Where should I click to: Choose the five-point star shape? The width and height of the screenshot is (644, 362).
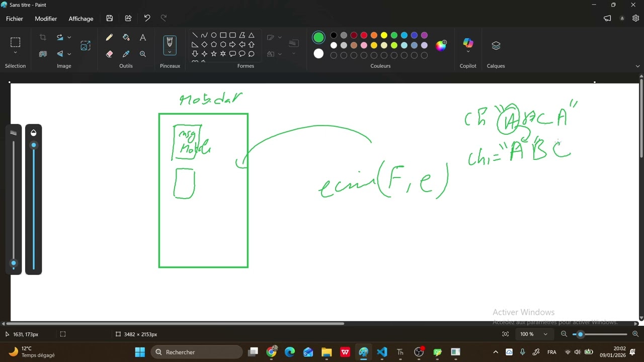pyautogui.click(x=214, y=54)
